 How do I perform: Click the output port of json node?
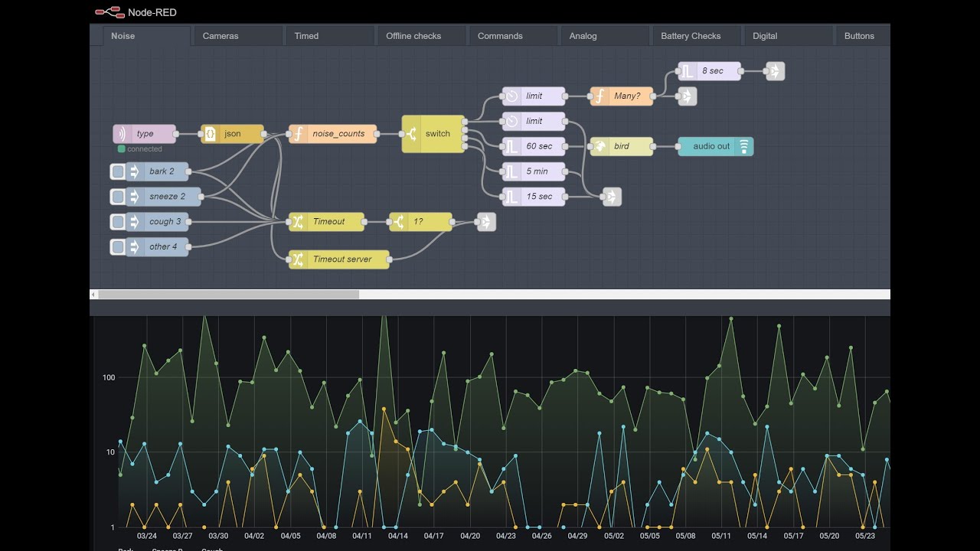click(x=264, y=134)
